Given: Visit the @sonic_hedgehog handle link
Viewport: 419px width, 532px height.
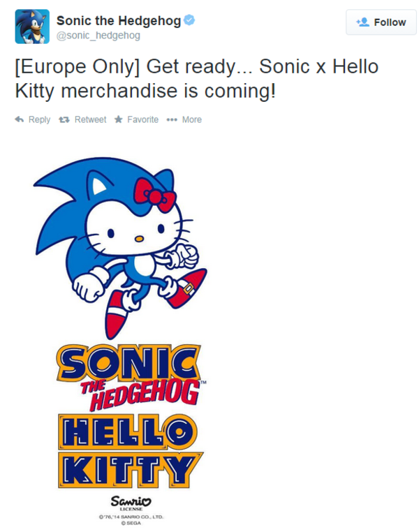Looking at the screenshot, I should pyautogui.click(x=98, y=35).
